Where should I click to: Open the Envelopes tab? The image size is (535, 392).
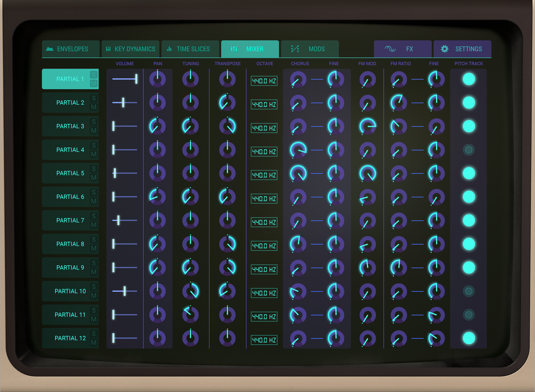coord(70,49)
